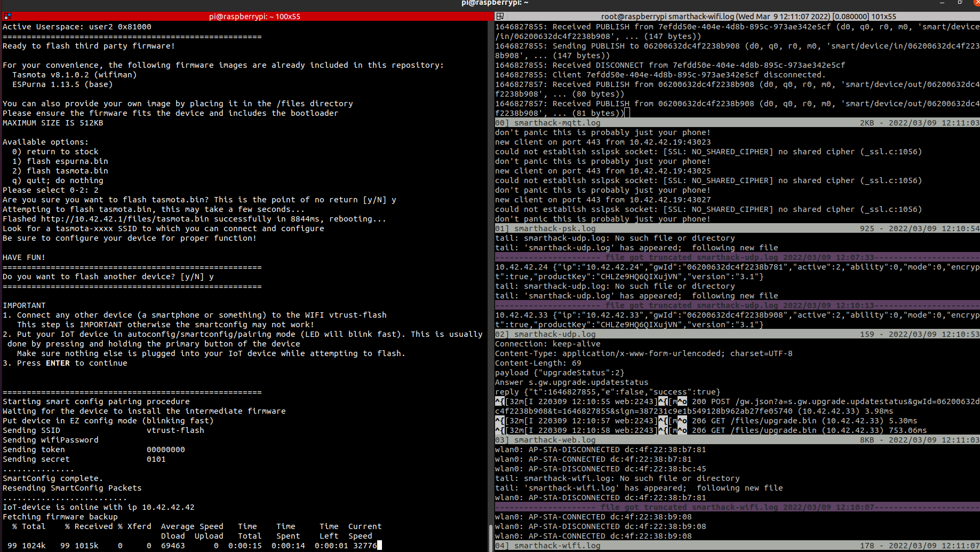Viewport: 980px width, 552px height.
Task: Click the smarthack-wifi.log bottom status bar
Action: click(x=736, y=546)
